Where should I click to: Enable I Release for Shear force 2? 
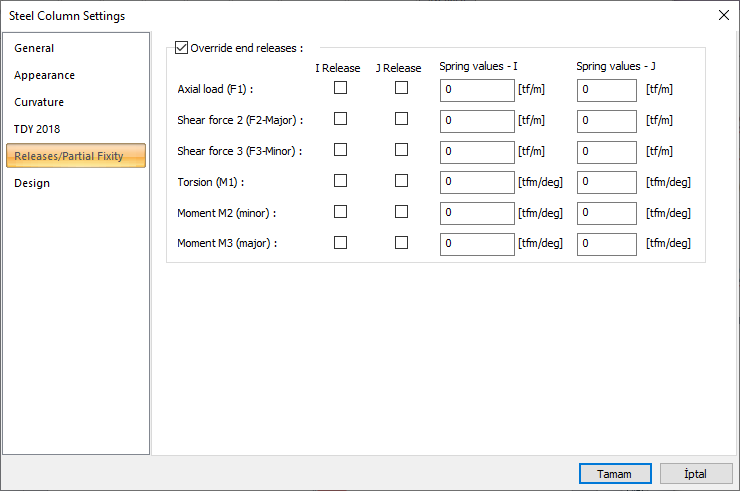pyautogui.click(x=341, y=119)
